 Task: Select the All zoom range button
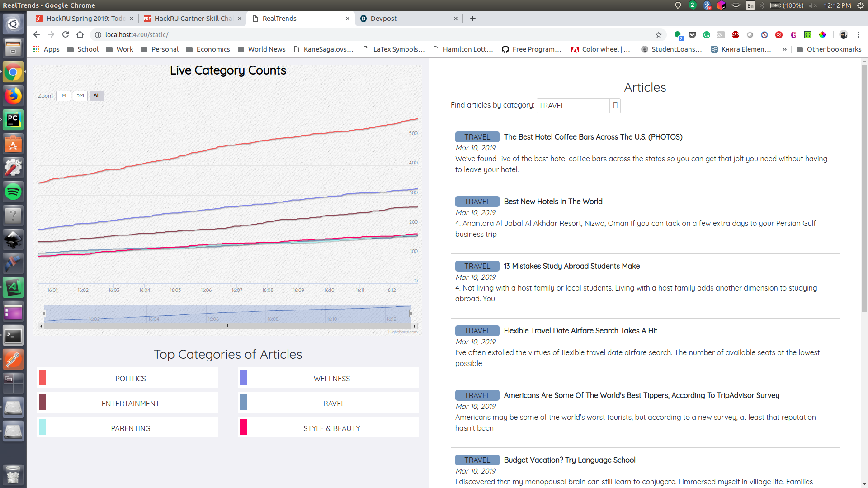tap(96, 96)
